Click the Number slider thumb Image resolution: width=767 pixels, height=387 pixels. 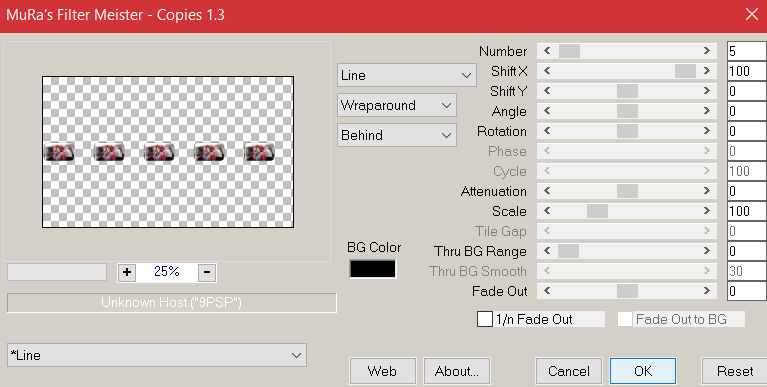569,51
